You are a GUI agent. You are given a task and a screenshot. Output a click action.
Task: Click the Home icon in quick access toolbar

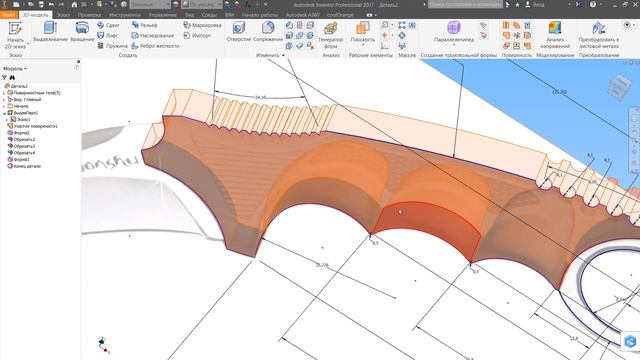(74, 4)
